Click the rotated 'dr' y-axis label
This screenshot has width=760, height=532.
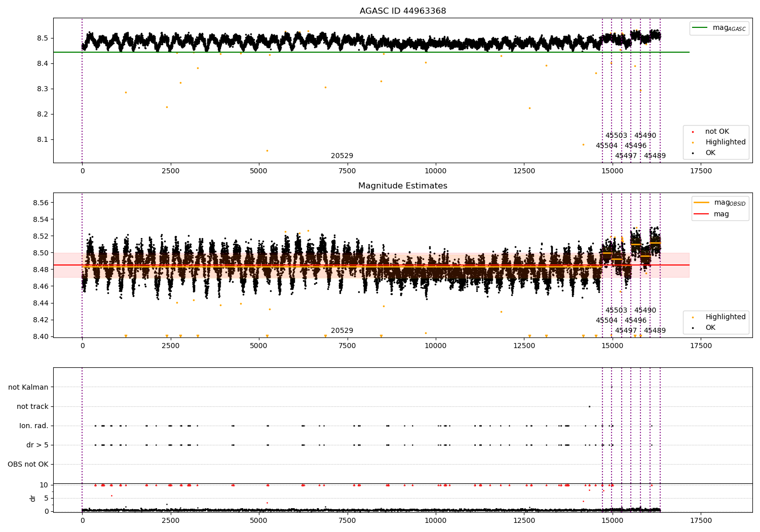33,498
